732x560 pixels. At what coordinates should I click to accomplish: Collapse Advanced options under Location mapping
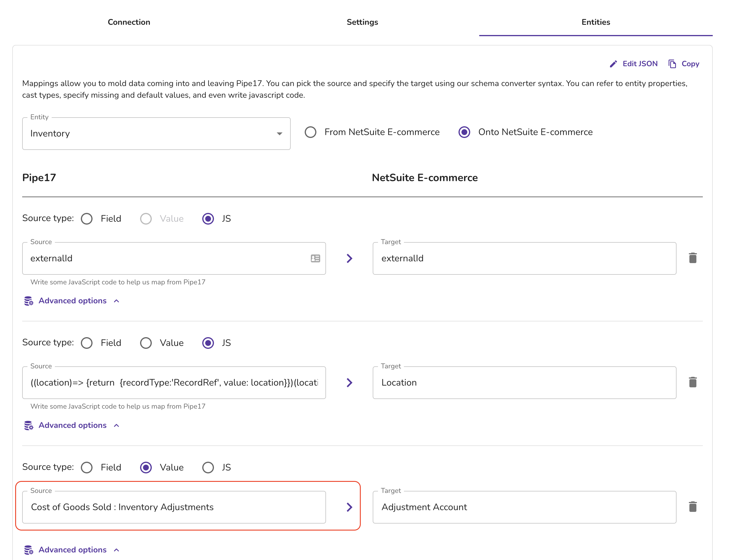(x=72, y=425)
